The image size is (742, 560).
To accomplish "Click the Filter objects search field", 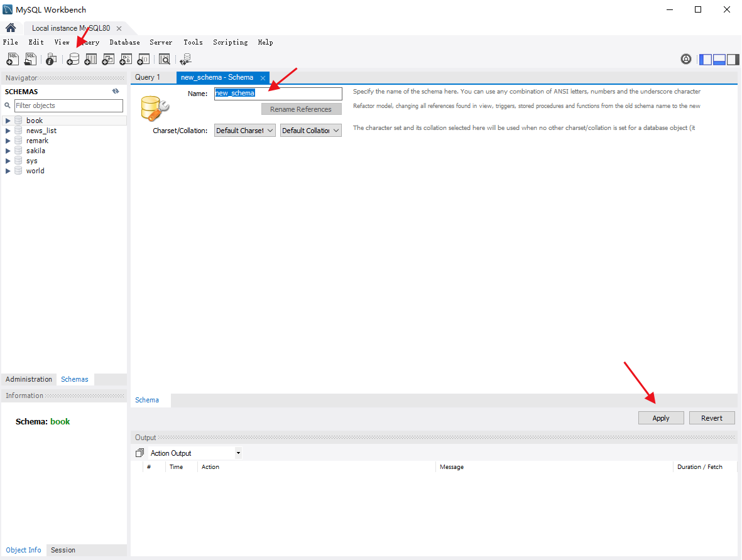I will [68, 105].
